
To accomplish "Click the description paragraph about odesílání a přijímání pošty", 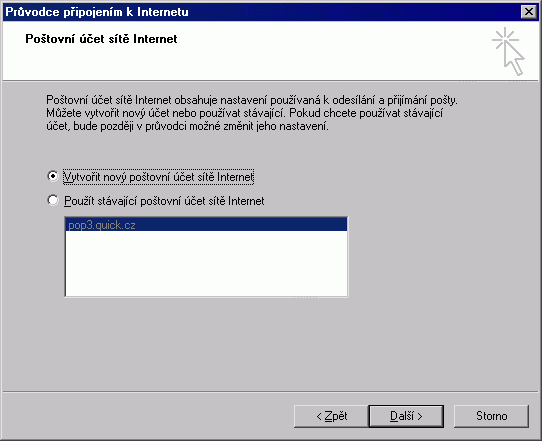I will click(x=252, y=113).
